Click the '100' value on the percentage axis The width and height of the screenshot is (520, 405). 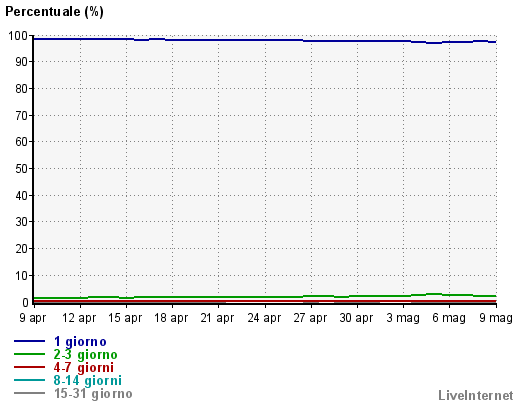click(x=18, y=36)
